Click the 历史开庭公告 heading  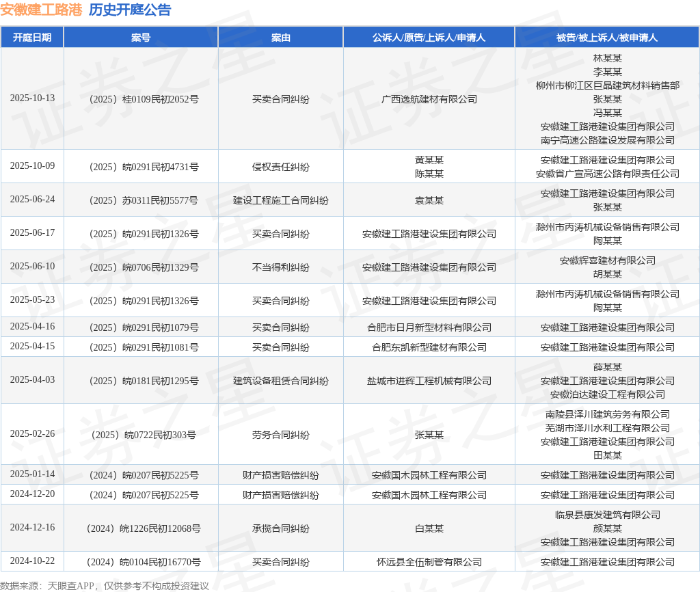(x=130, y=10)
